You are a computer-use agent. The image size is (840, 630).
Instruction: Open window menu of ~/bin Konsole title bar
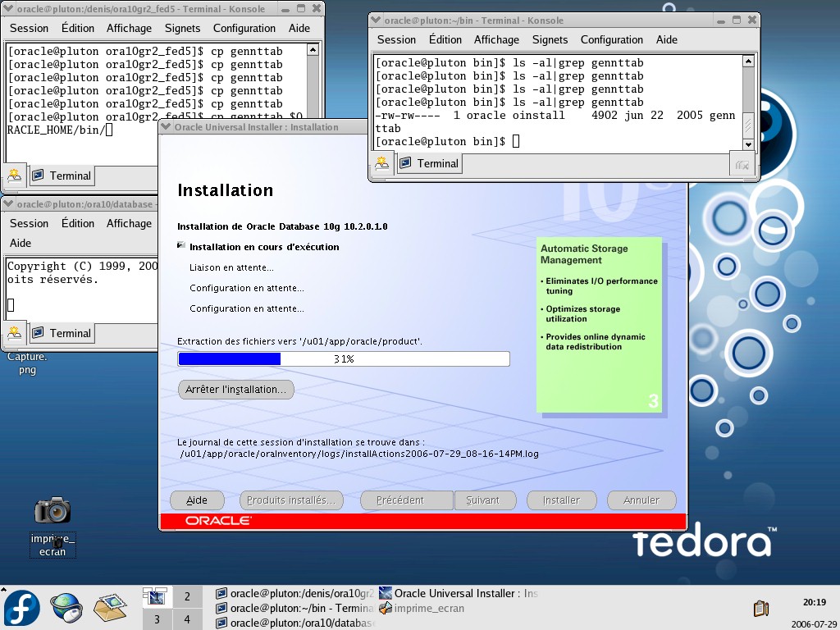click(376, 20)
